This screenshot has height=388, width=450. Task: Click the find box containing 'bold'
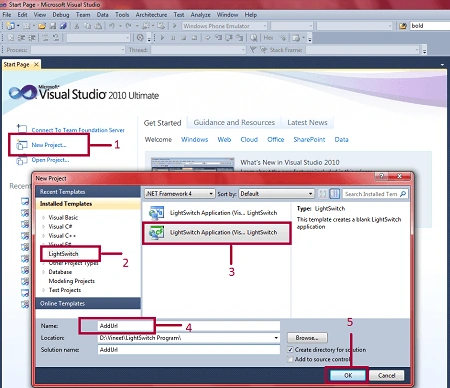click(x=430, y=26)
